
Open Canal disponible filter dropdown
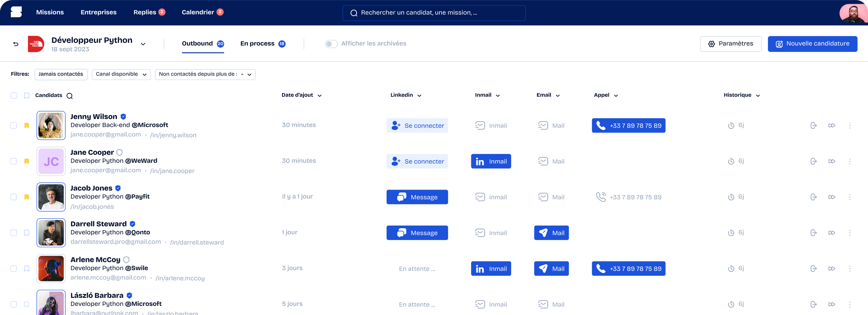pos(121,74)
